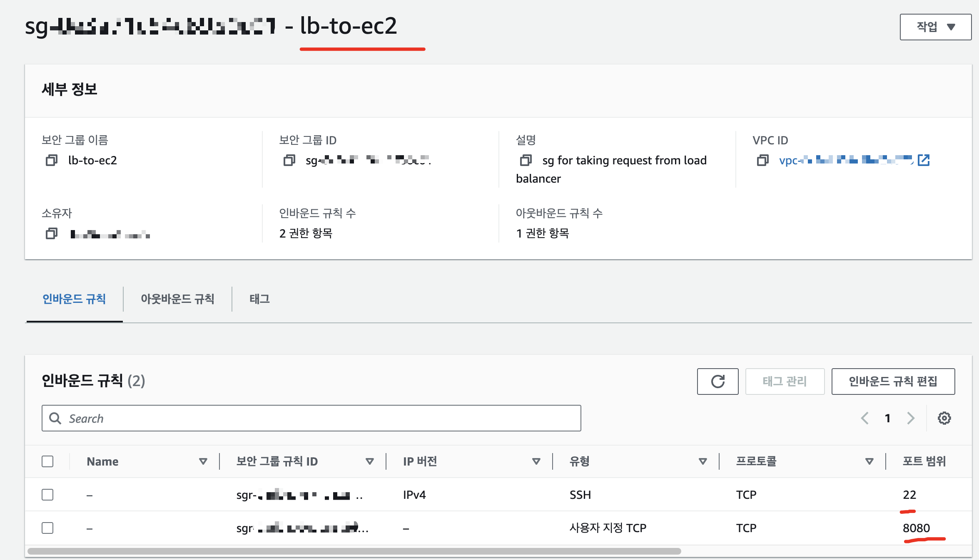Switch to 아웃바운드 규칙 tab

point(177,299)
